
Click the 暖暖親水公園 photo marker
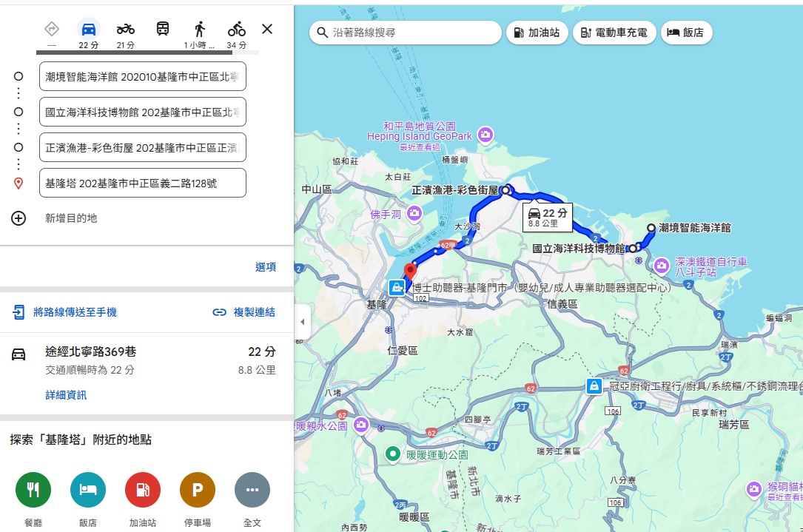(x=361, y=425)
